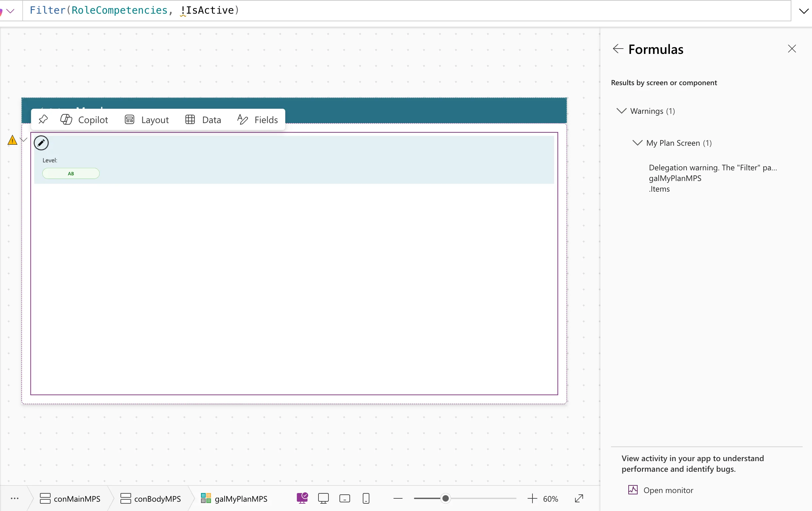This screenshot has width=812, height=511.
Task: Click the breadcrumb ellipsis for more ancestors
Action: pyautogui.click(x=15, y=498)
